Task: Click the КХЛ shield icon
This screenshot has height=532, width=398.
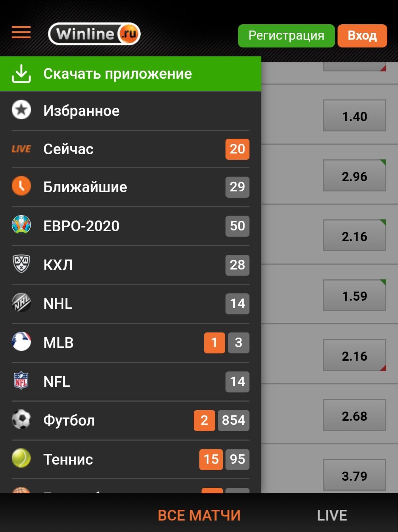Action: click(21, 264)
